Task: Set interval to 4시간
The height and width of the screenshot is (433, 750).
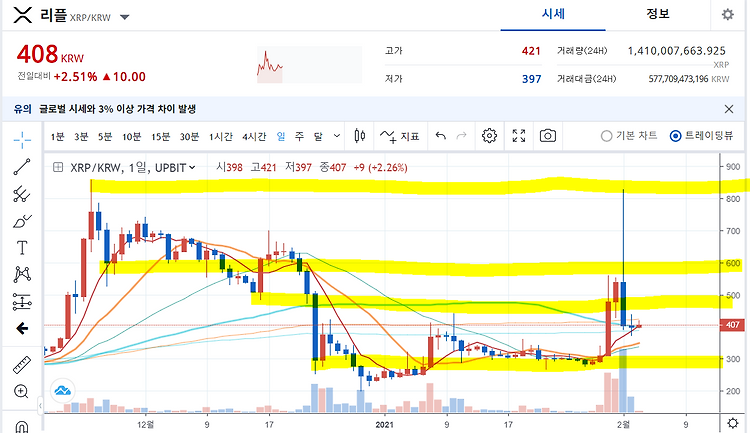Action: 254,137
